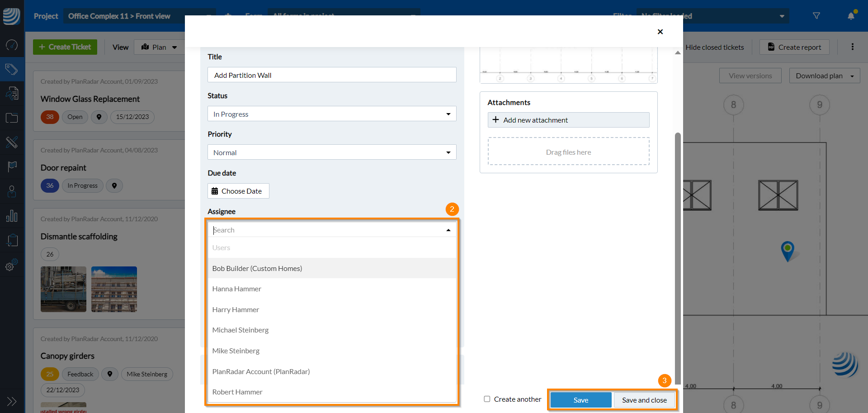The height and width of the screenshot is (413, 868).
Task: Expand the Priority dropdown showing Normal
Action: coord(332,152)
